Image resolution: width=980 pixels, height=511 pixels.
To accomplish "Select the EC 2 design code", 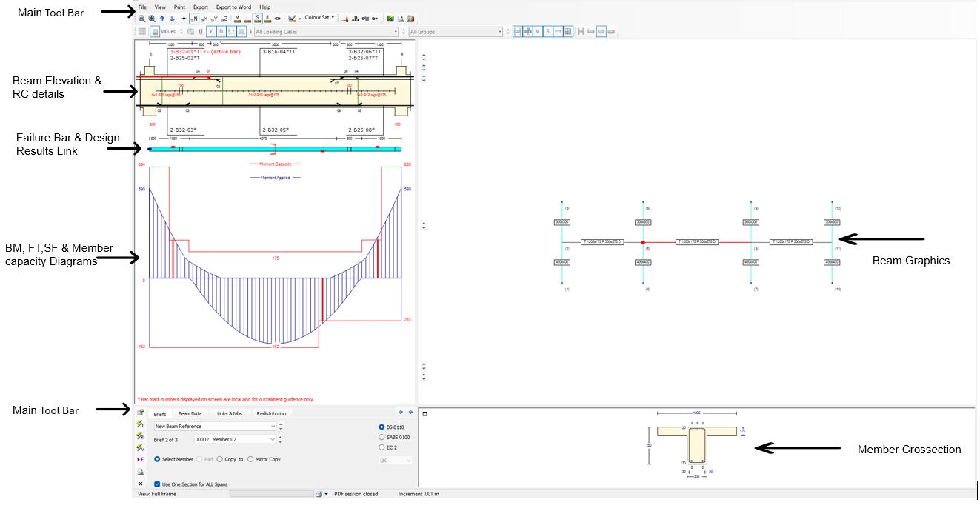I will coord(387,447).
